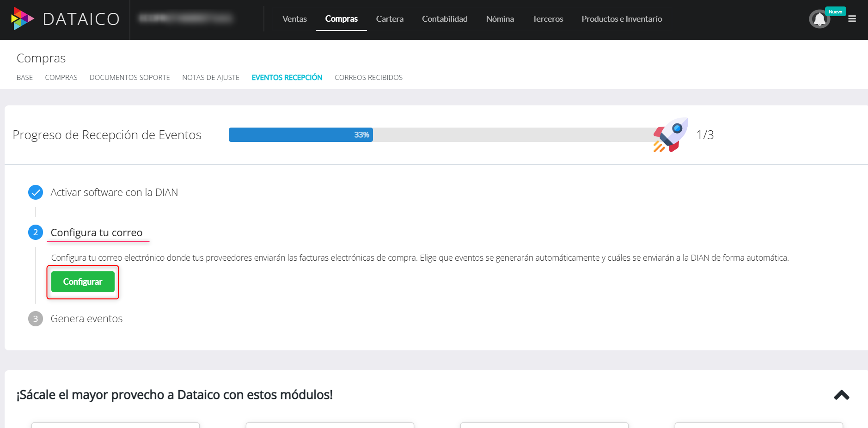Image resolution: width=868 pixels, height=428 pixels.
Task: Click the blue checkmark on 'Activar software con la DIAN'
Action: pos(36,192)
